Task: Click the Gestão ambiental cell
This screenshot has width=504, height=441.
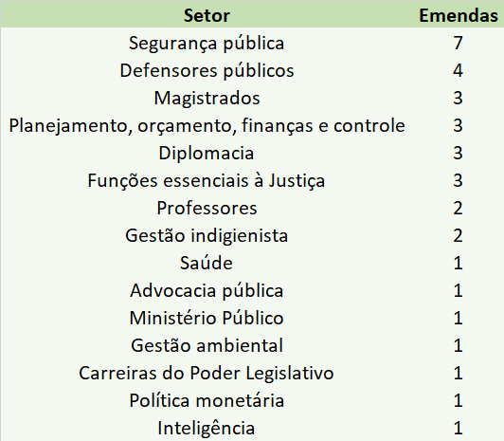Action: (x=207, y=346)
